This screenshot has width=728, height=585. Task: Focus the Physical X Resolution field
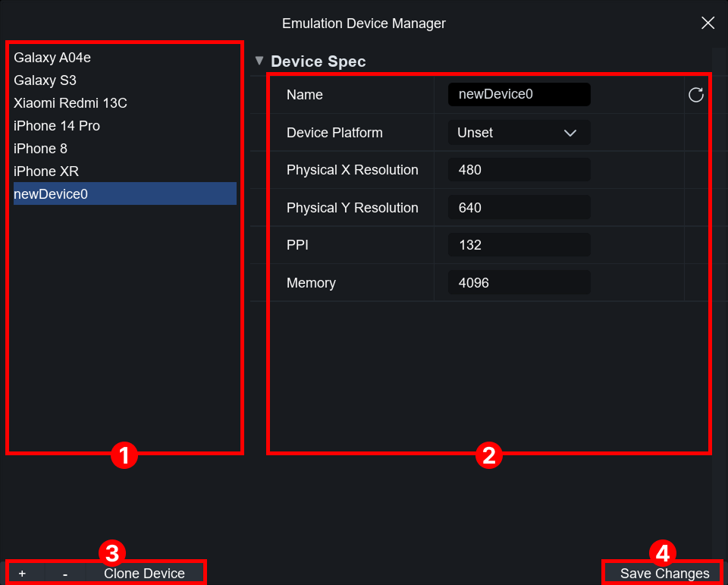tap(519, 170)
